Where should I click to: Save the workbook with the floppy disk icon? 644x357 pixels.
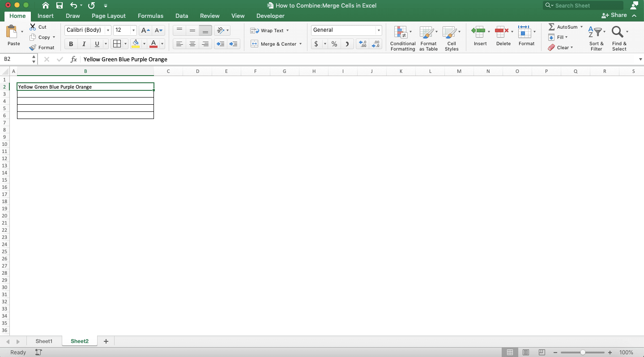(60, 6)
